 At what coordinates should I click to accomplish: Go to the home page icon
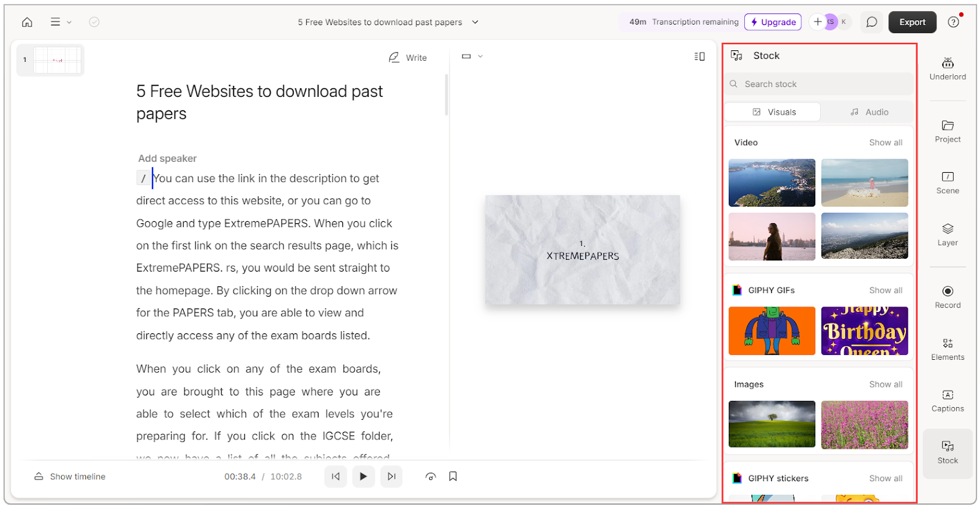[27, 22]
